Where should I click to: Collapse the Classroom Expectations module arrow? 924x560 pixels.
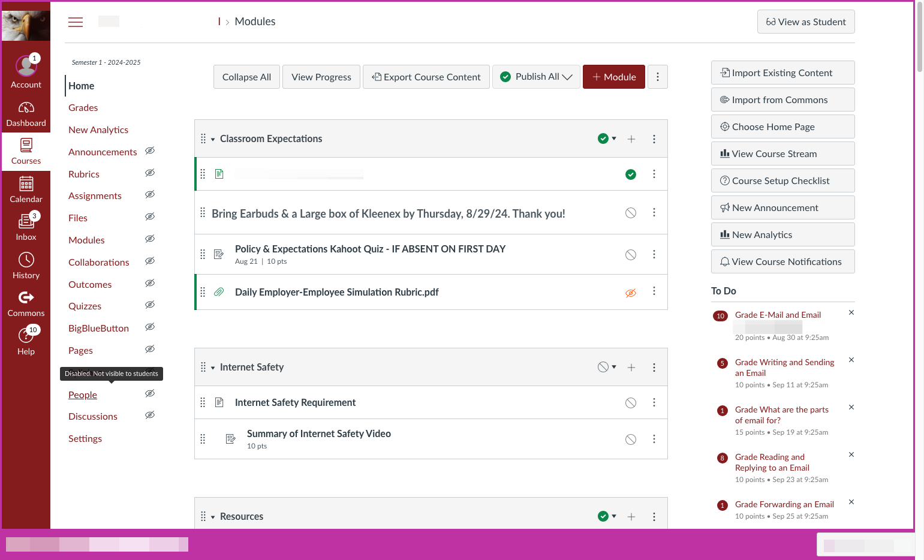click(x=213, y=140)
